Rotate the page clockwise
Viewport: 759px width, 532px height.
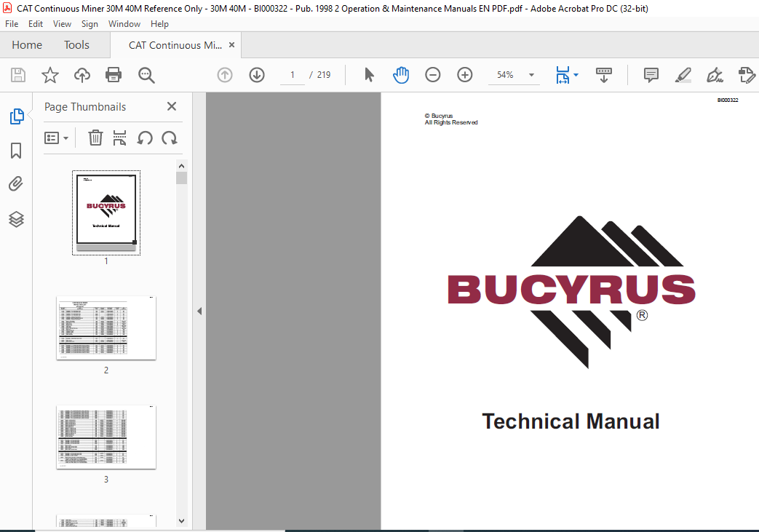170,138
